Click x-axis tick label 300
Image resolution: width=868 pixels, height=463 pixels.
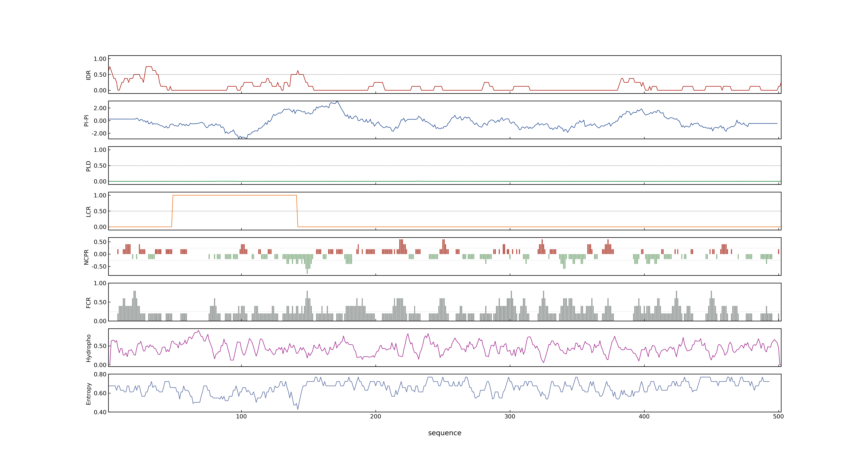(510, 416)
